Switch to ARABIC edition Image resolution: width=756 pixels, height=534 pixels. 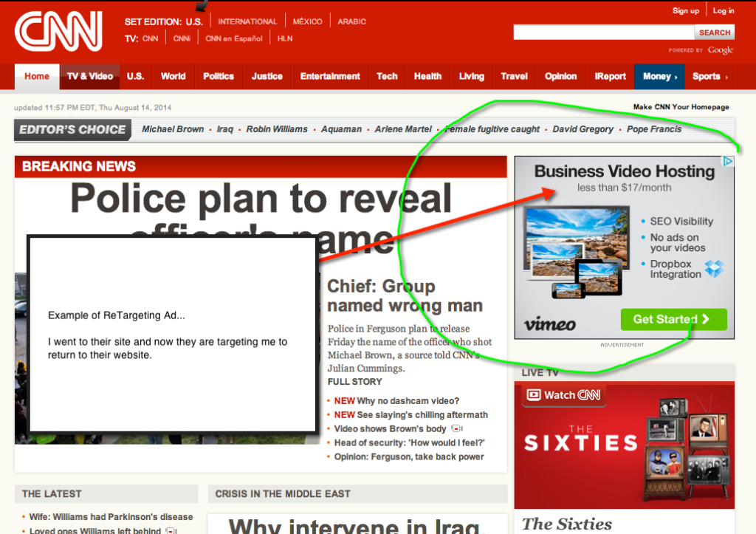pyautogui.click(x=351, y=21)
